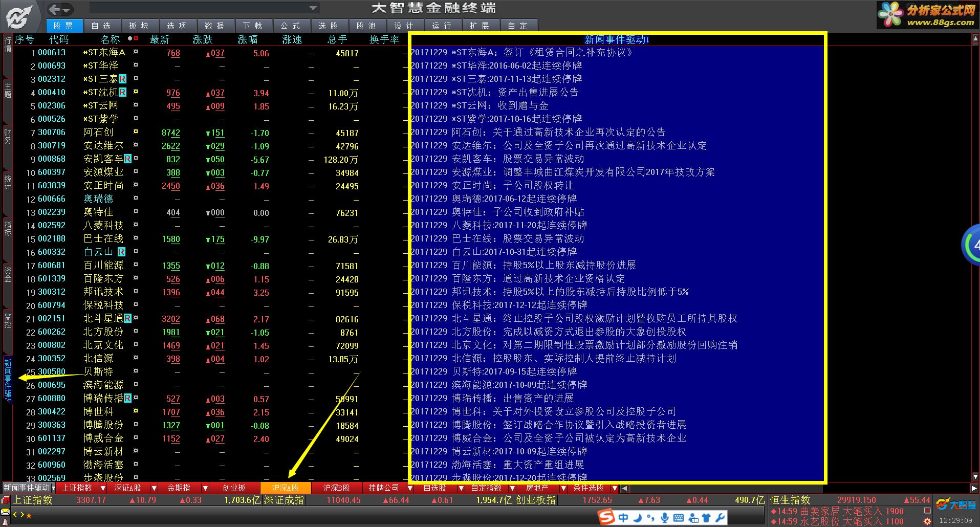Expand the top search combo box arrow
Viewport: 980px width, 527px height.
(x=313, y=8)
